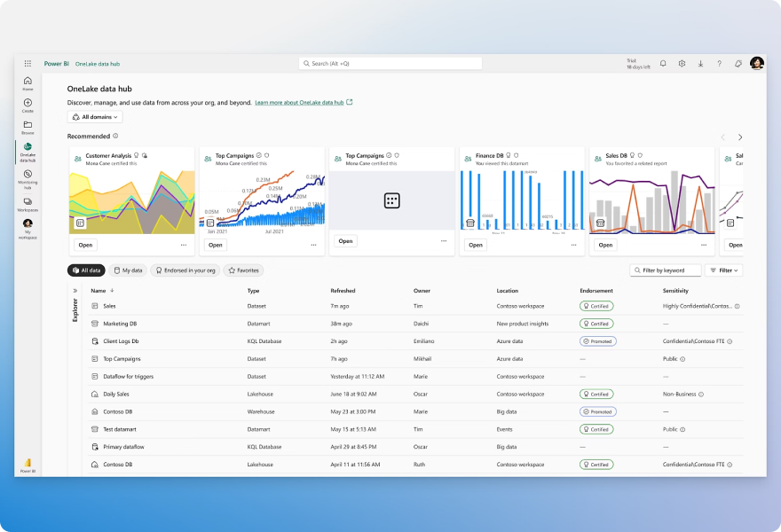Screen dimensions: 781x532
Task: Click the New product insights location
Action: (x=523, y=324)
